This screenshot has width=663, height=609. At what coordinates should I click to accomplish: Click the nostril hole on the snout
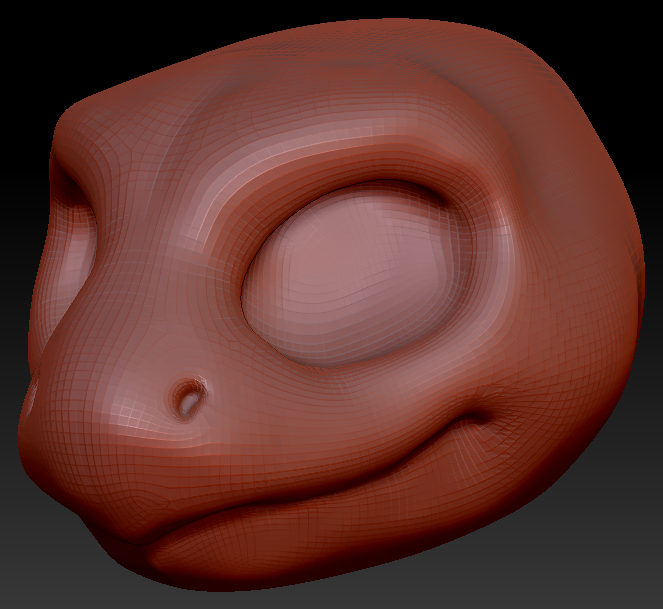[189, 399]
